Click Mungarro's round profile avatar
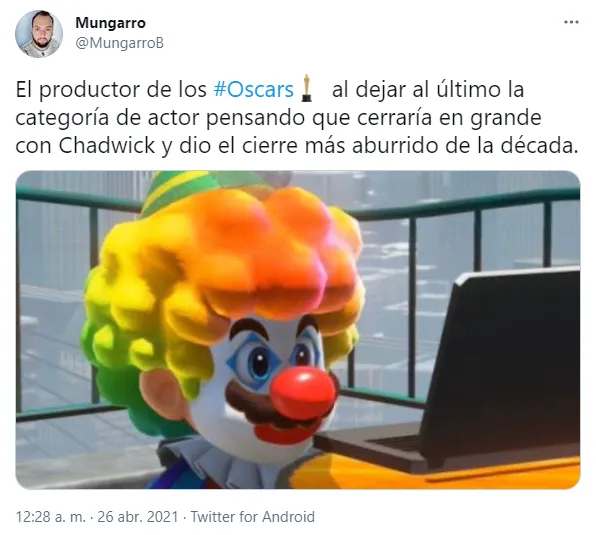 click(39, 34)
